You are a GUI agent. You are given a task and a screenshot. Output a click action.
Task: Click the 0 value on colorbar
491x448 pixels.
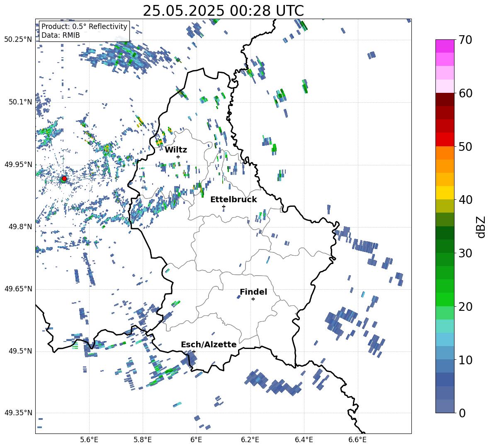coord(462,413)
